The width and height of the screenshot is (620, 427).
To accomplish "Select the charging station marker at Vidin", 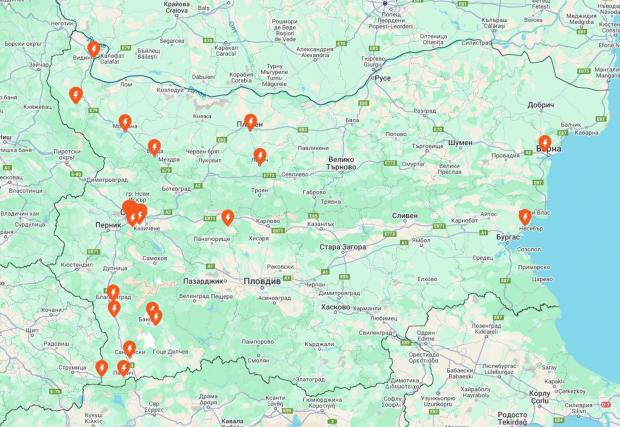I will point(94,49).
